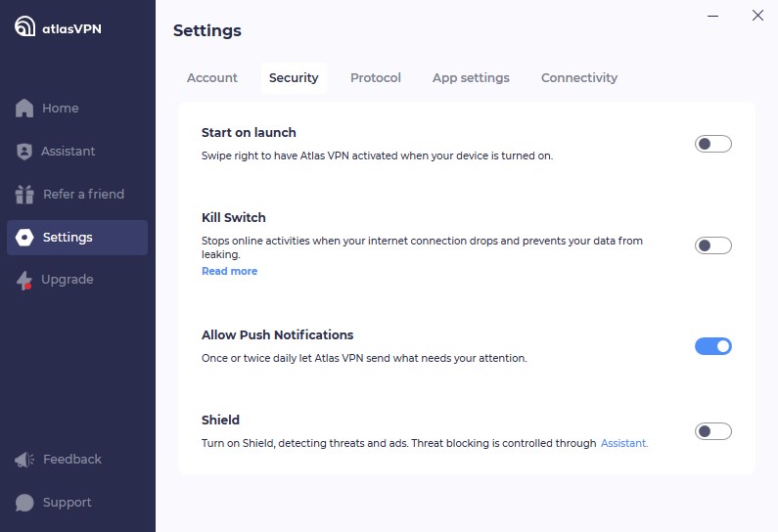Image resolution: width=778 pixels, height=532 pixels.
Task: Open Kill Switch Read more link
Action: point(229,271)
